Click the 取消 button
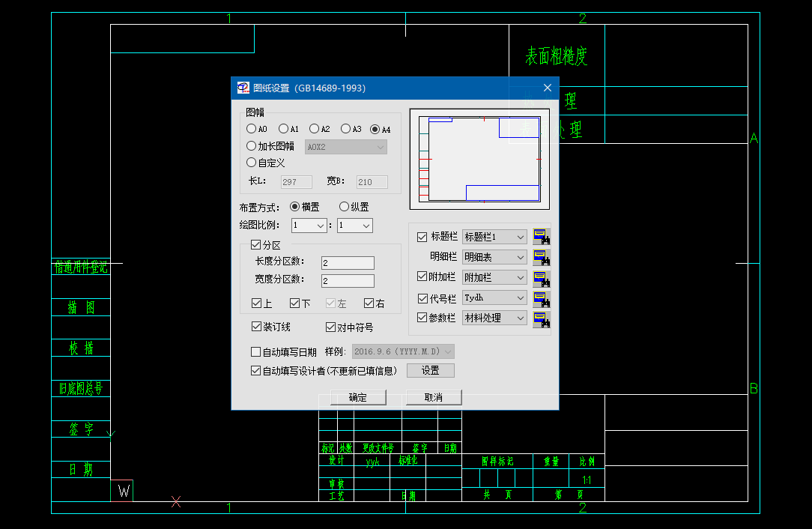This screenshot has height=529, width=812. pos(434,397)
